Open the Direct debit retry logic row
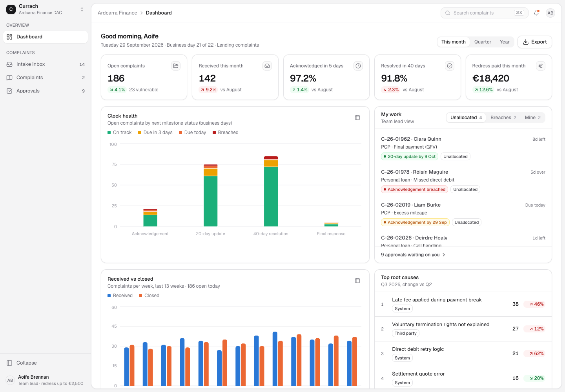The width and height of the screenshot is (565, 392). coord(463,354)
